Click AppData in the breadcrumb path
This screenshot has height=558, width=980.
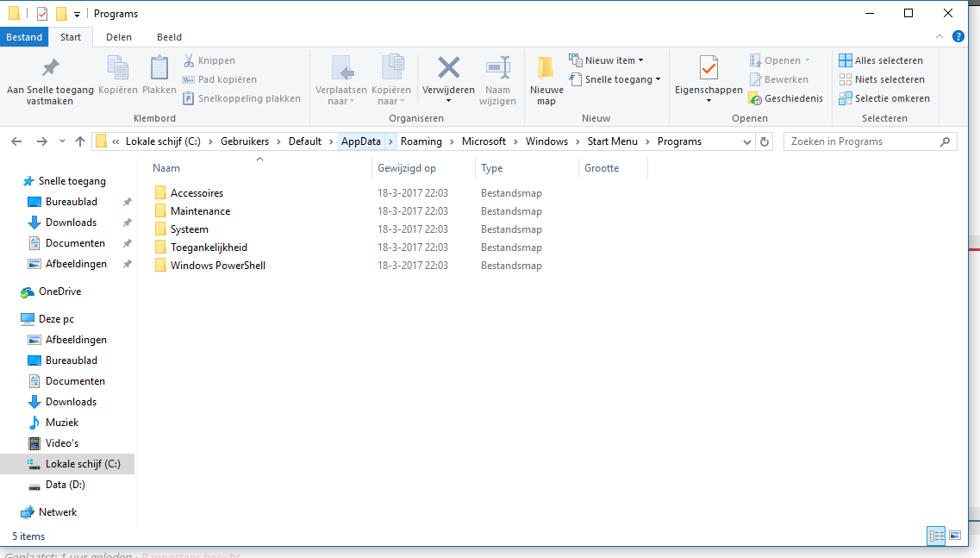[x=360, y=141]
